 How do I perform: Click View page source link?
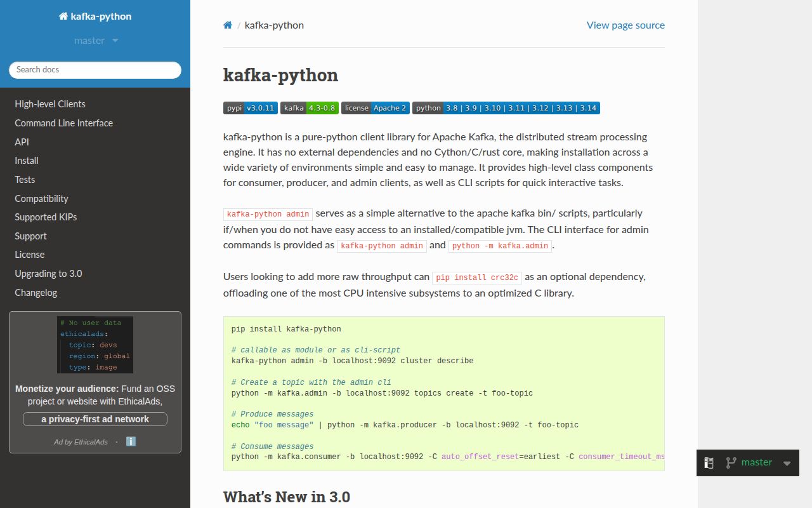pos(625,25)
